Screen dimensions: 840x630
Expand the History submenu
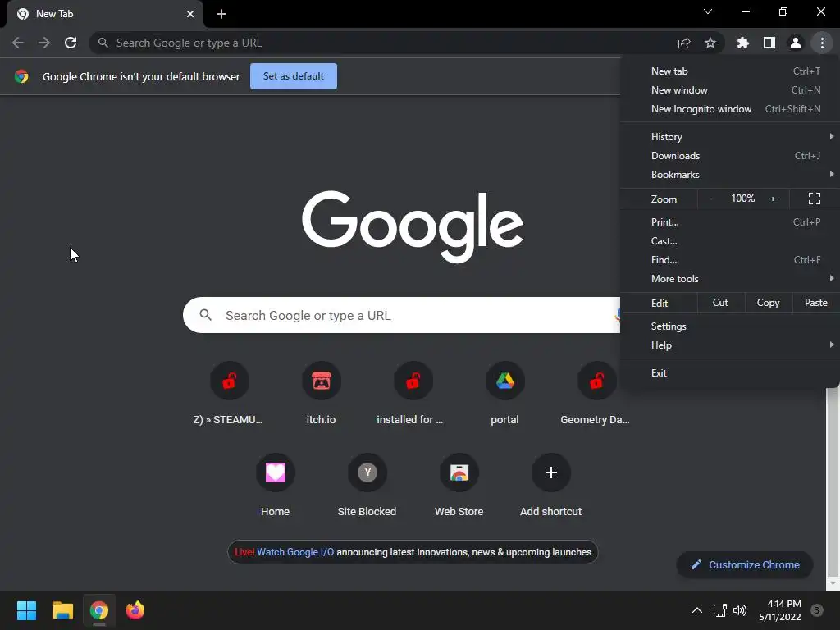[x=729, y=137]
